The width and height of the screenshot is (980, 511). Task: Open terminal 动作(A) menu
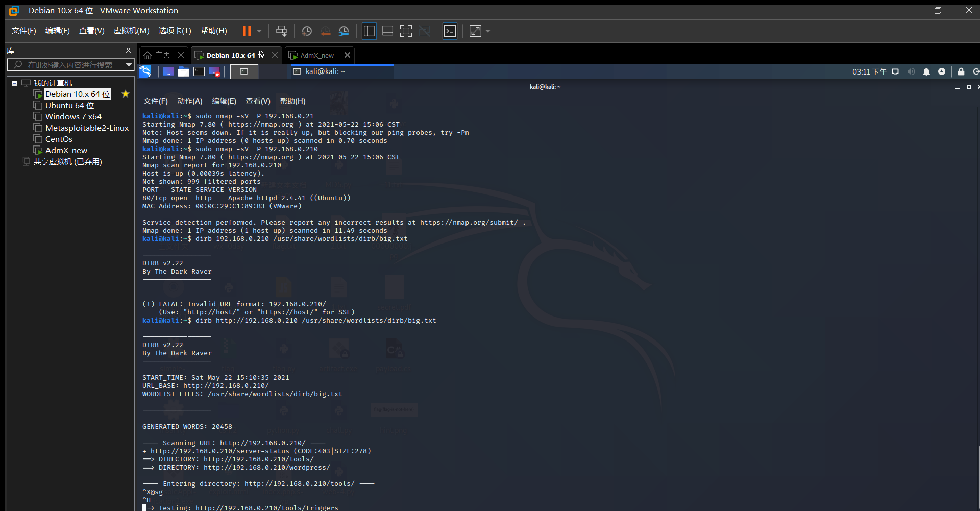pyautogui.click(x=190, y=101)
